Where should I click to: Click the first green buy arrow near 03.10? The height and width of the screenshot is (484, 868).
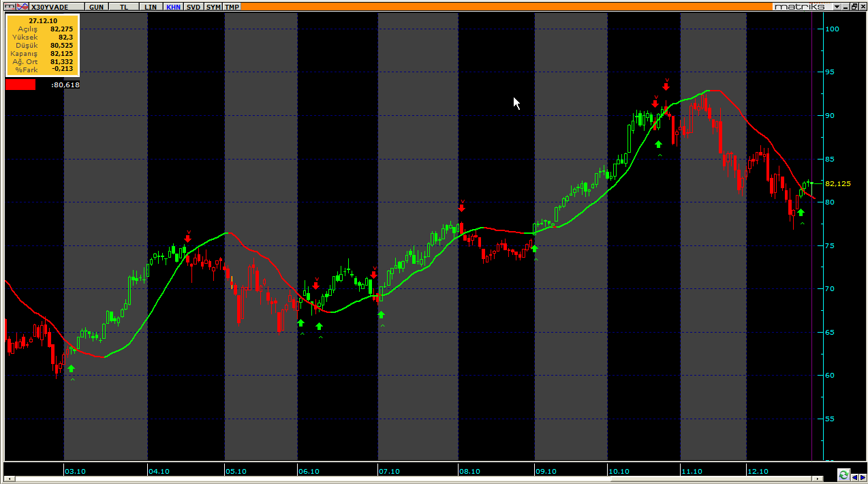click(71, 369)
